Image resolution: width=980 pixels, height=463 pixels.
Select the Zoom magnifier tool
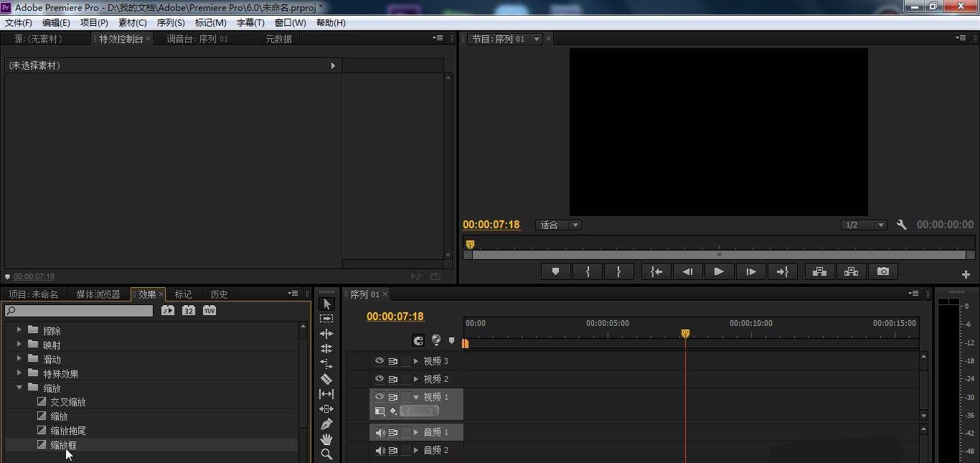(x=326, y=454)
